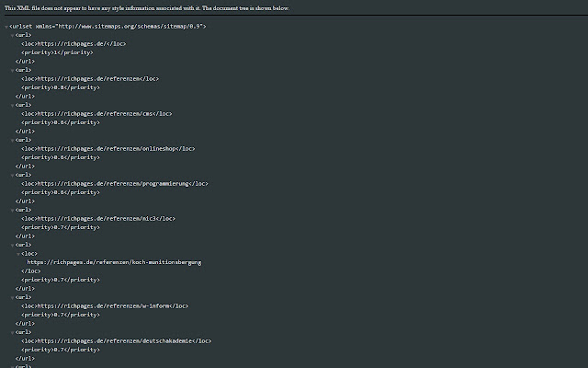Viewport: 588px width, 368px height.
Task: Select the loc line for referenzen/deutschakademie
Action: 117,341
